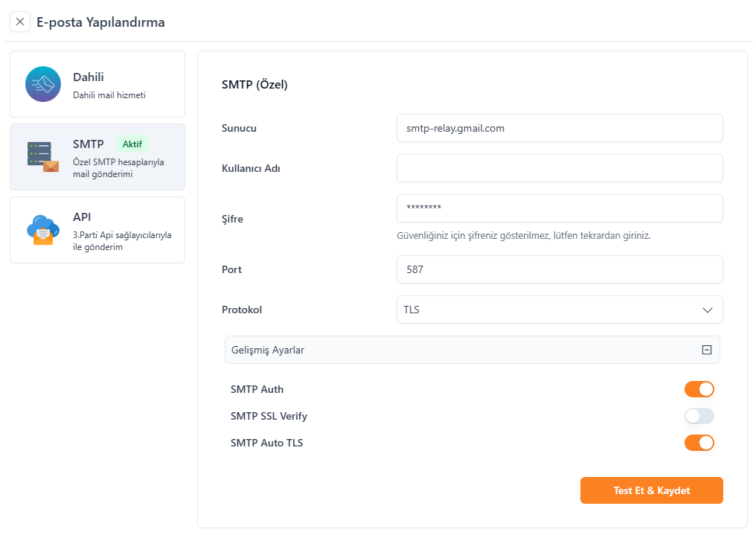Turn off the SMTP Auto TLS toggle
Screen dimensions: 756x535
(699, 443)
